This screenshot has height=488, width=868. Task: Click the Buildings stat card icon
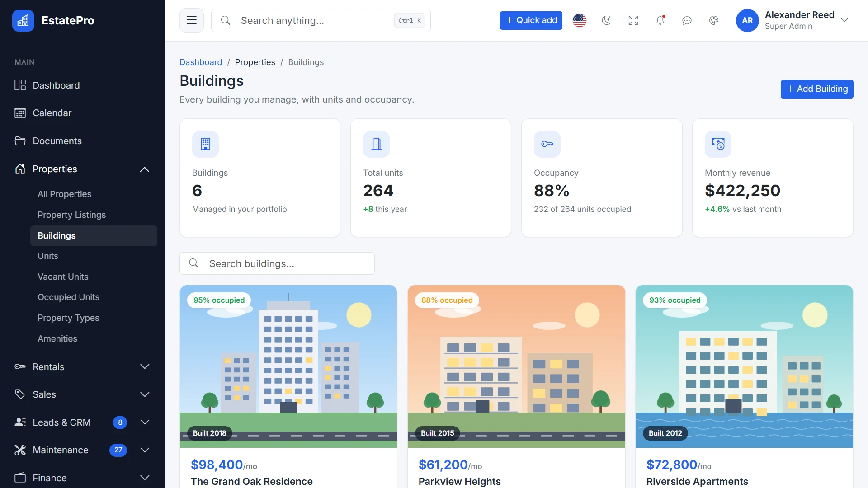205,144
